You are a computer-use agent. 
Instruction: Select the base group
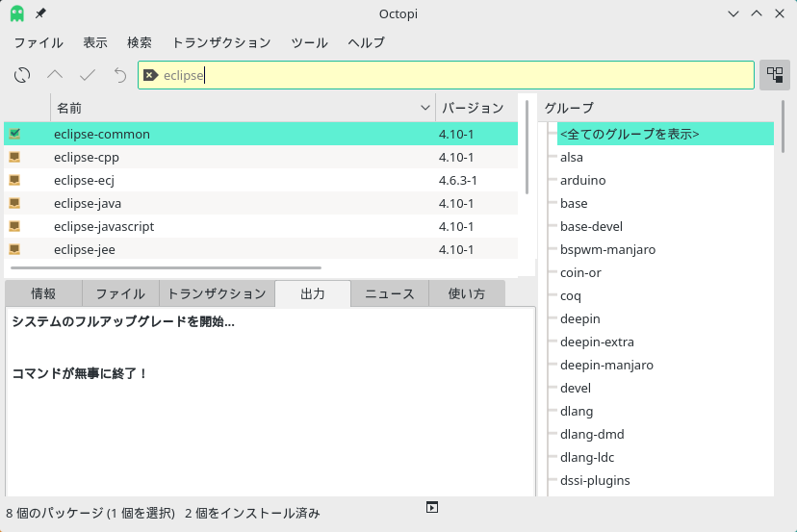574,203
